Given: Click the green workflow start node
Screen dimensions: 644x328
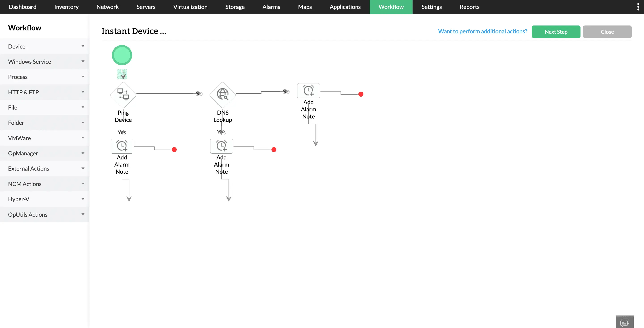Looking at the screenshot, I should 122,55.
